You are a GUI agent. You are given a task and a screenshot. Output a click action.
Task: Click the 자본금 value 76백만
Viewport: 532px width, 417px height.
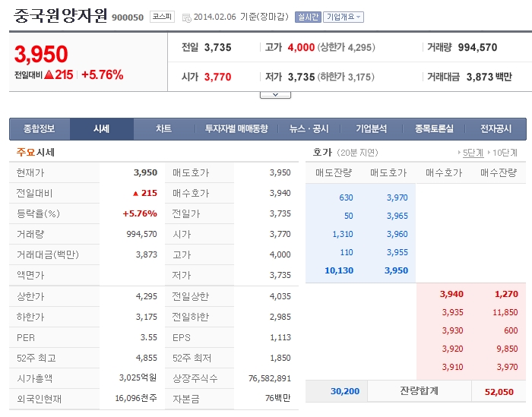pyautogui.click(x=278, y=398)
